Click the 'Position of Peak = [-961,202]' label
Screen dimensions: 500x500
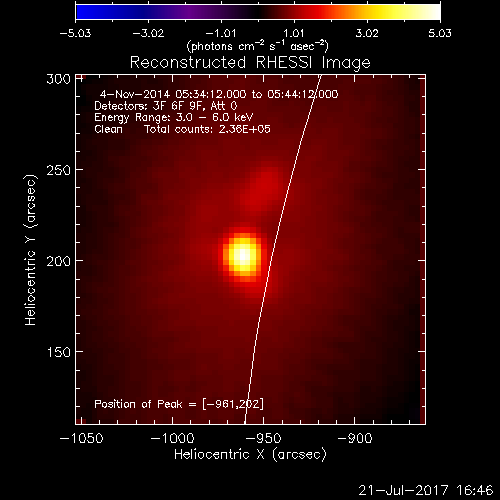(179, 404)
